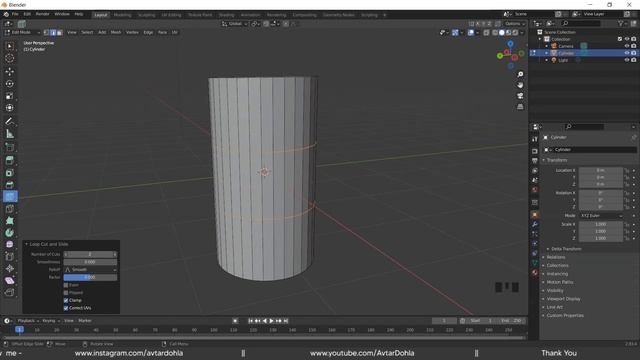Click the Pan view hand icon
This screenshot has width=640, height=360.
[520, 85]
